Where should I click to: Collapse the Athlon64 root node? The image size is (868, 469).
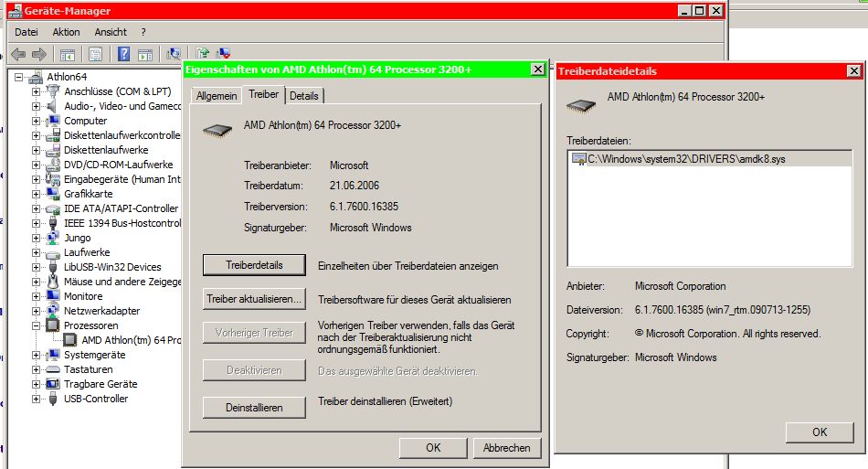click(x=19, y=77)
